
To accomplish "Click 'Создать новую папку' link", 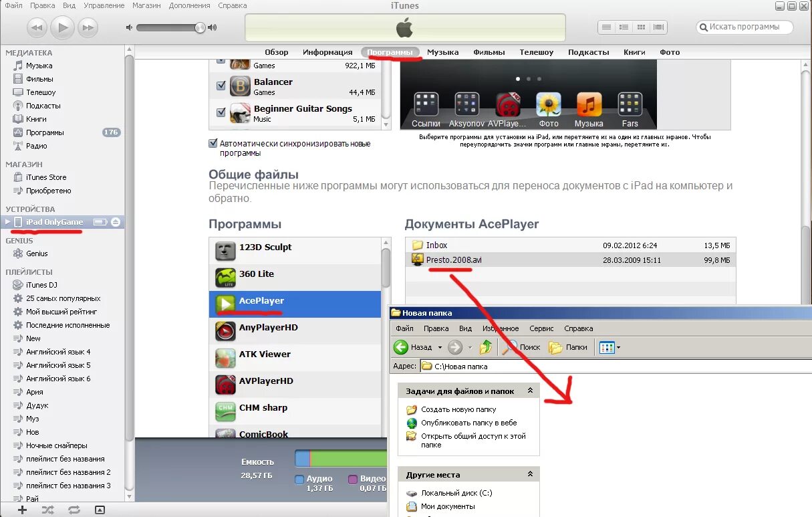I will (x=458, y=409).
